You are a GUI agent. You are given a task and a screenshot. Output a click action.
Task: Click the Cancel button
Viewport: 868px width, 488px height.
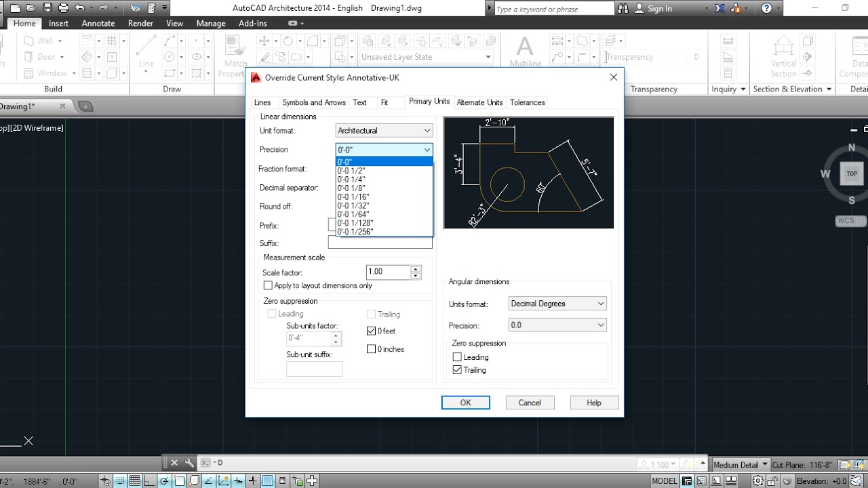tap(530, 403)
